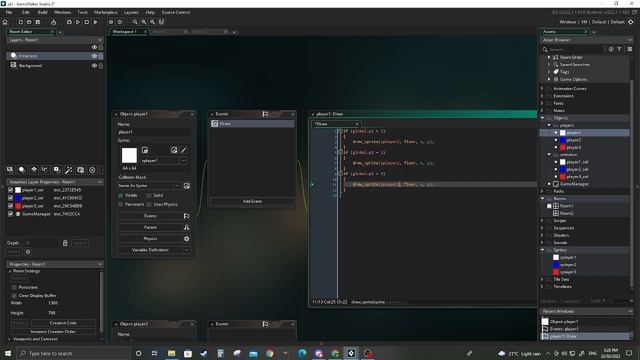Lock the Background layer
Image resolution: width=640 pixels, height=360 pixels.
(x=101, y=65)
